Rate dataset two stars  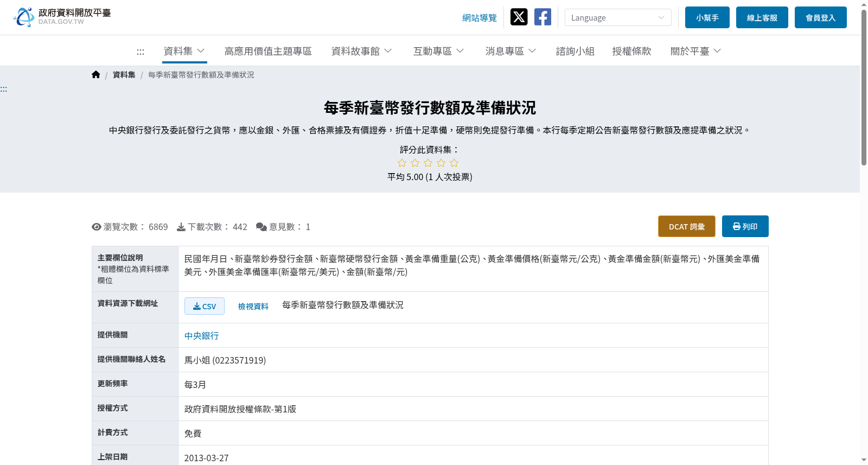point(415,163)
